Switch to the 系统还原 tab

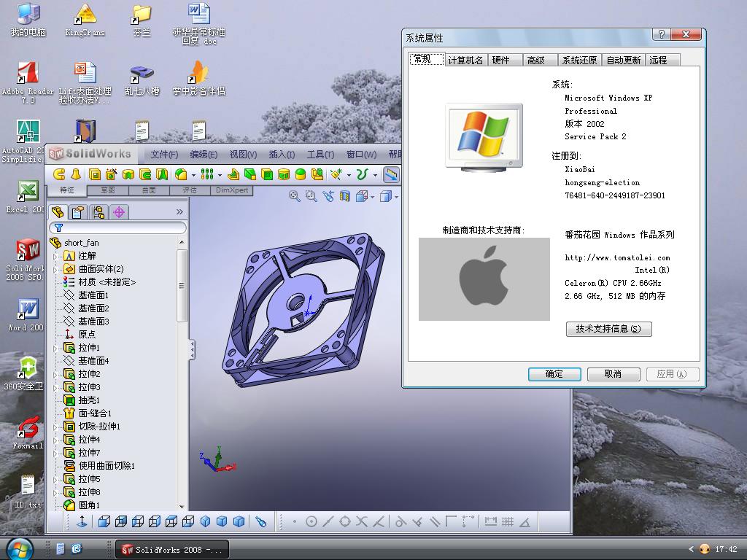tap(579, 60)
